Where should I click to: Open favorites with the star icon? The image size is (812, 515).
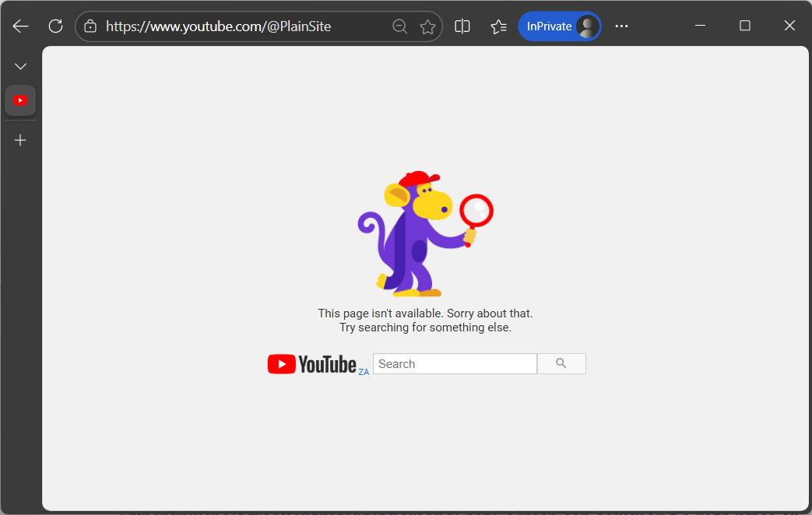tap(427, 26)
